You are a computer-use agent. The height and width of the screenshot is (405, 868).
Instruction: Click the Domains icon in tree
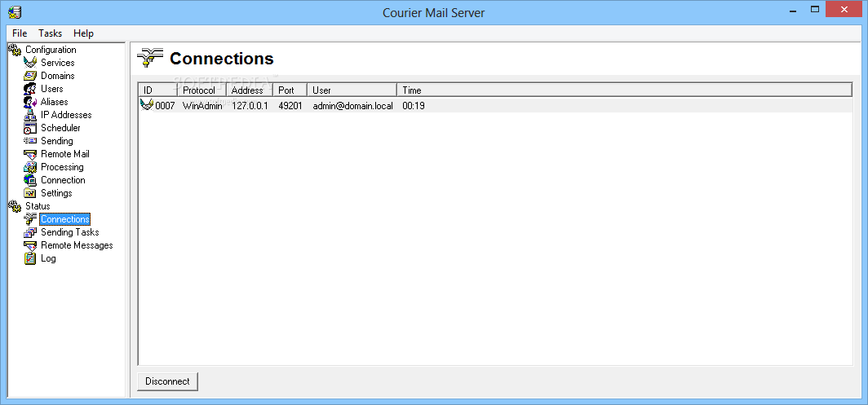tap(30, 76)
